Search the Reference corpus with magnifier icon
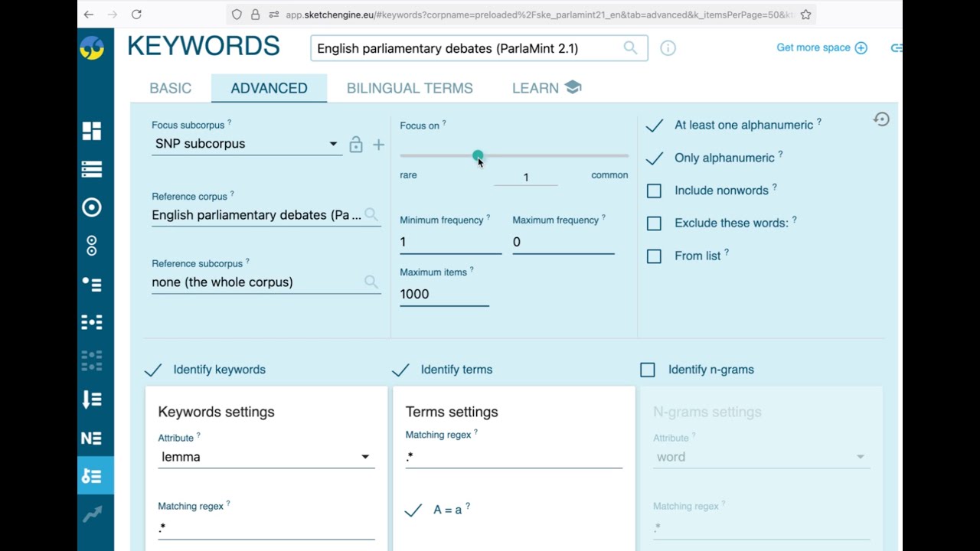 [x=371, y=214]
